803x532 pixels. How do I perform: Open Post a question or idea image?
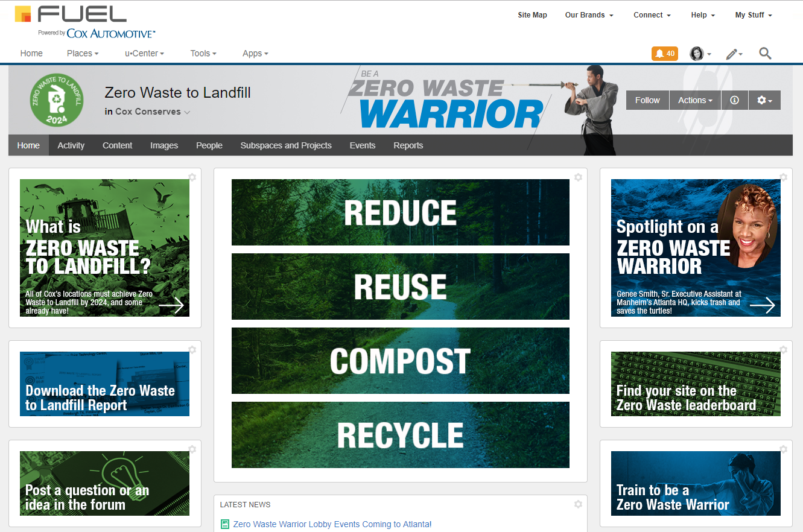104,483
